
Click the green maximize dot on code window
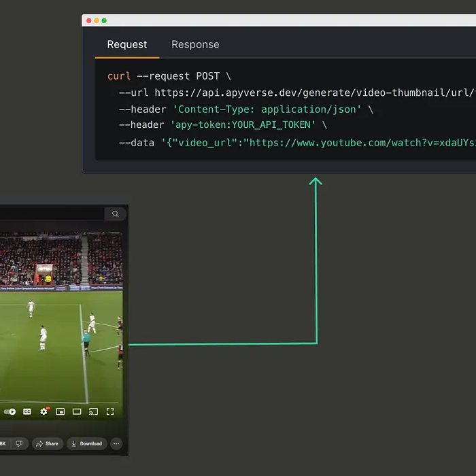(x=104, y=20)
